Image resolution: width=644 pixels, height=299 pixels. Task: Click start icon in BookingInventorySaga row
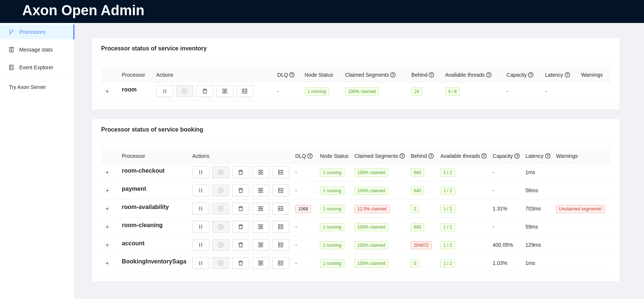tap(221, 263)
